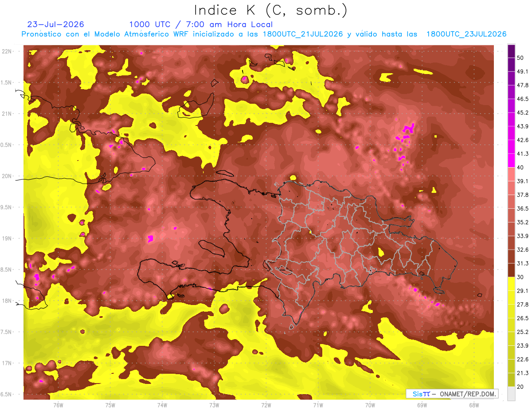532x411 pixels.
Task: Click legend value "40"
Action: pos(520,167)
